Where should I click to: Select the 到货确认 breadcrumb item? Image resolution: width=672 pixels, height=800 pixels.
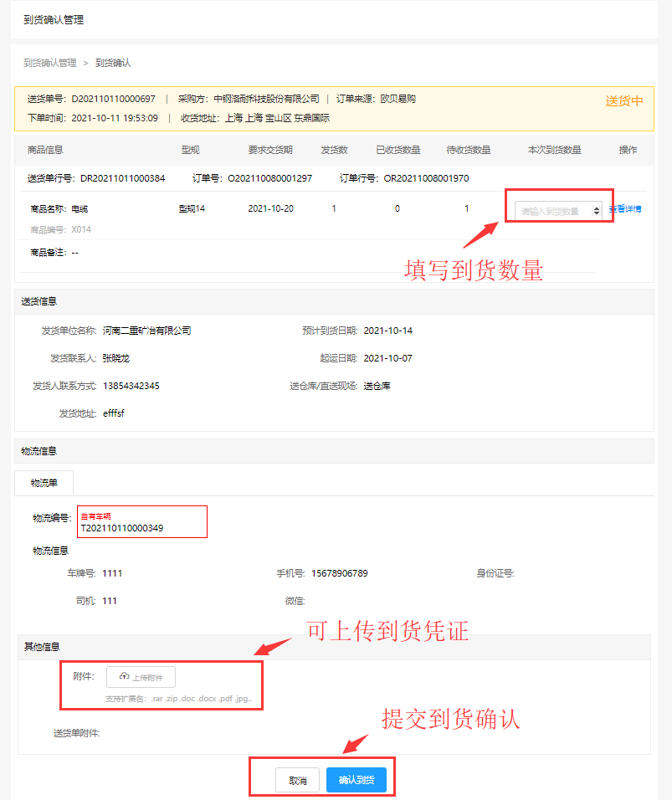(x=115, y=62)
